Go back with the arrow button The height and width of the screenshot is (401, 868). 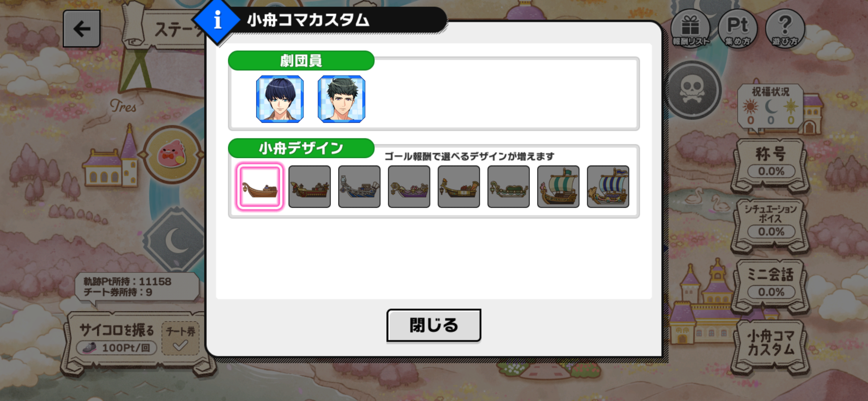(x=82, y=29)
